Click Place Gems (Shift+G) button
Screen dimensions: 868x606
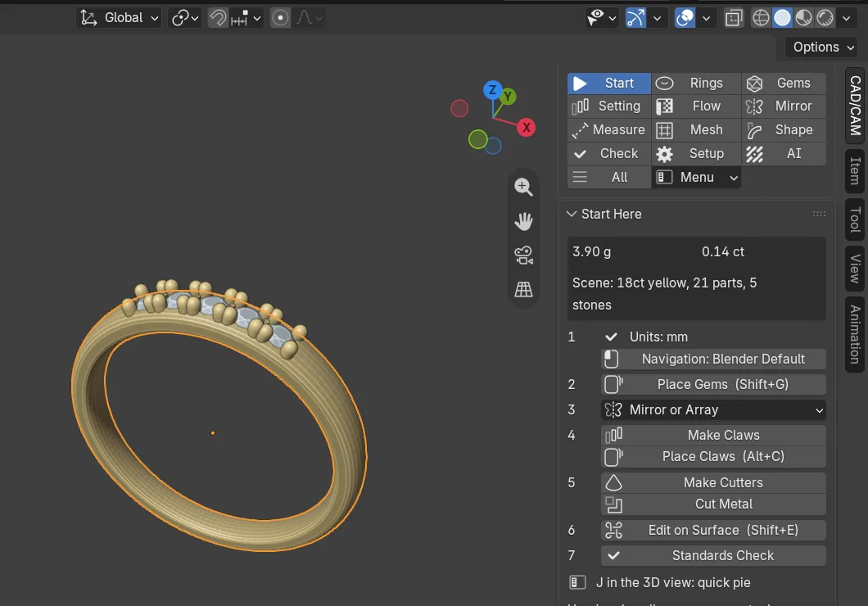(713, 385)
